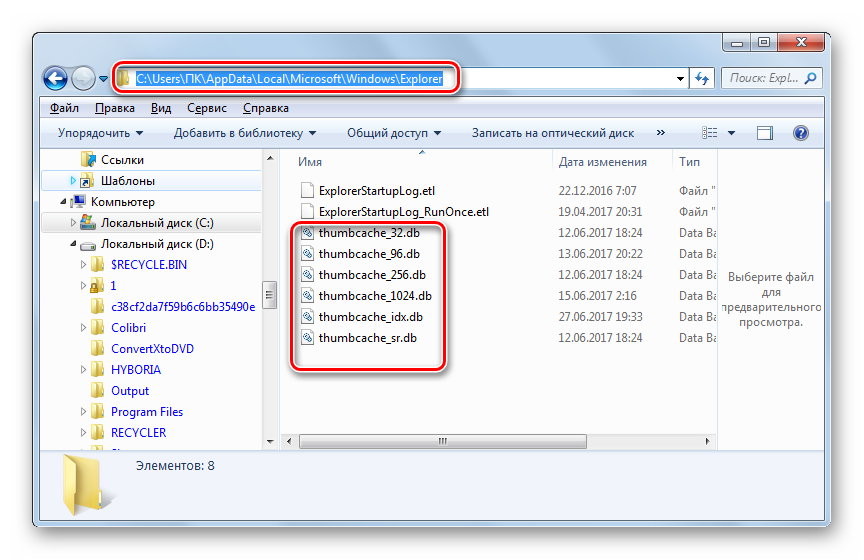Open the Файл menu

[64, 108]
